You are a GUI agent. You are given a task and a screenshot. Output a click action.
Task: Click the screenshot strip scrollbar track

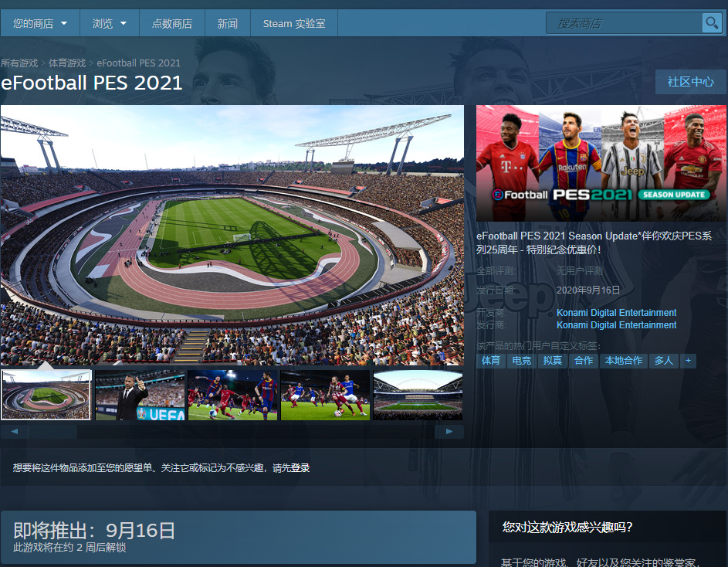232,432
